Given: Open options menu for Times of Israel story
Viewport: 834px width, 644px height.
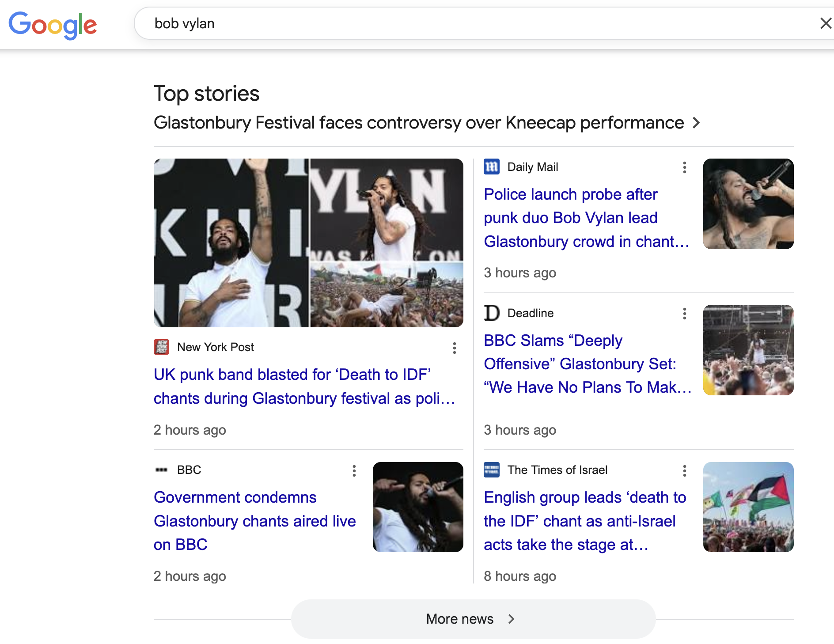Looking at the screenshot, I should click(x=684, y=470).
